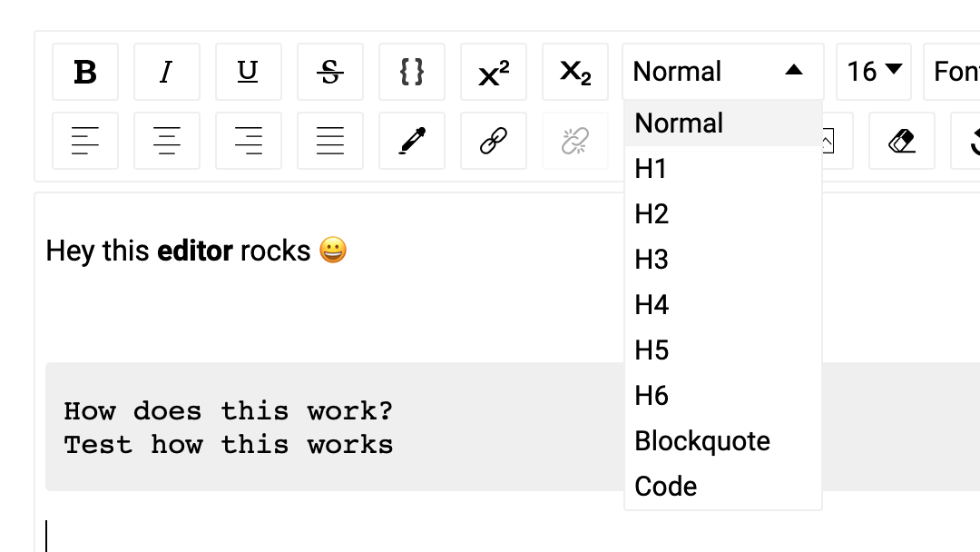Toggle underline formatting

[248, 72]
